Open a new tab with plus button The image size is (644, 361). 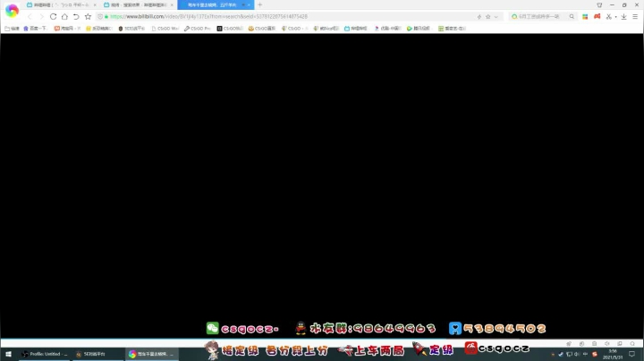(260, 5)
